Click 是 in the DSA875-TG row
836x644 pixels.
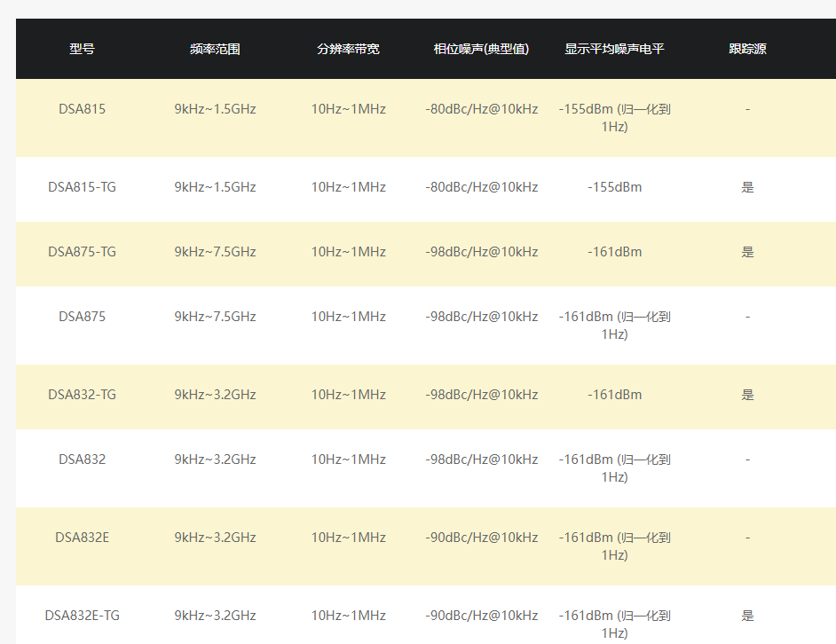[x=747, y=252]
